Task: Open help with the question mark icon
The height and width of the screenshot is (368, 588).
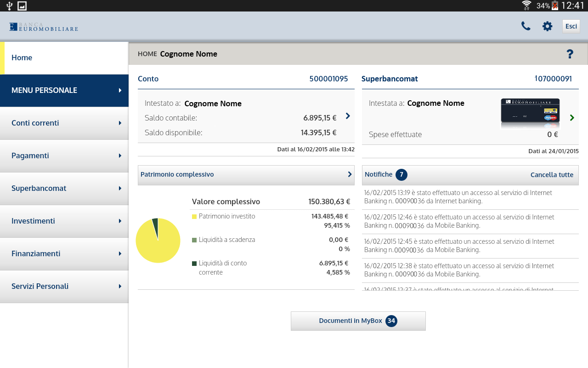Action: pos(570,54)
